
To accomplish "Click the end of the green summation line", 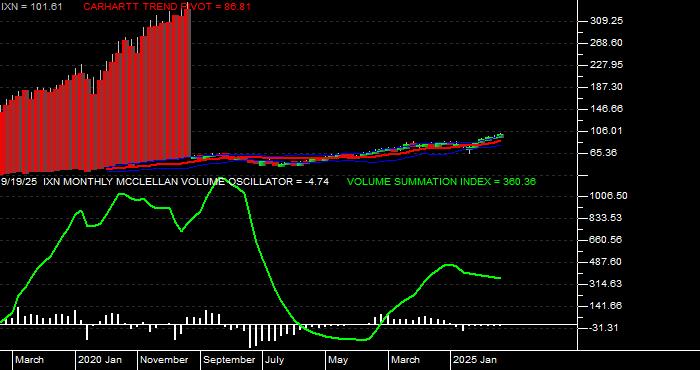I will coord(500,278).
